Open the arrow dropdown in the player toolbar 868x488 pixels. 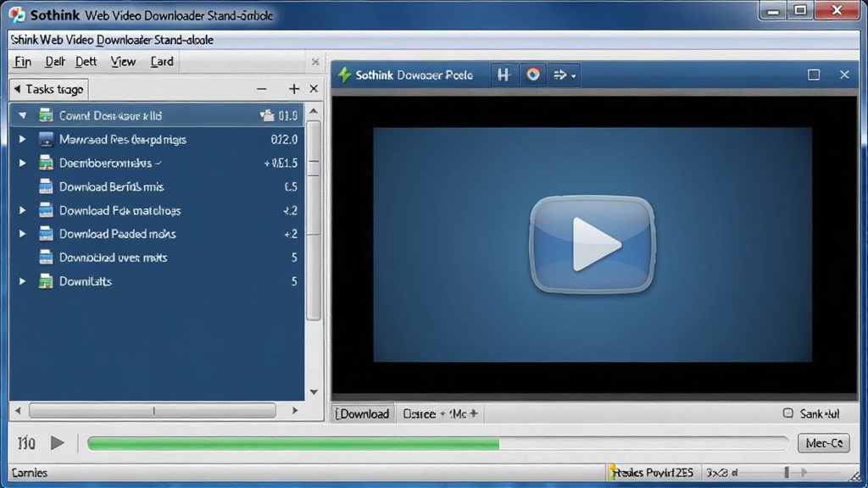565,75
